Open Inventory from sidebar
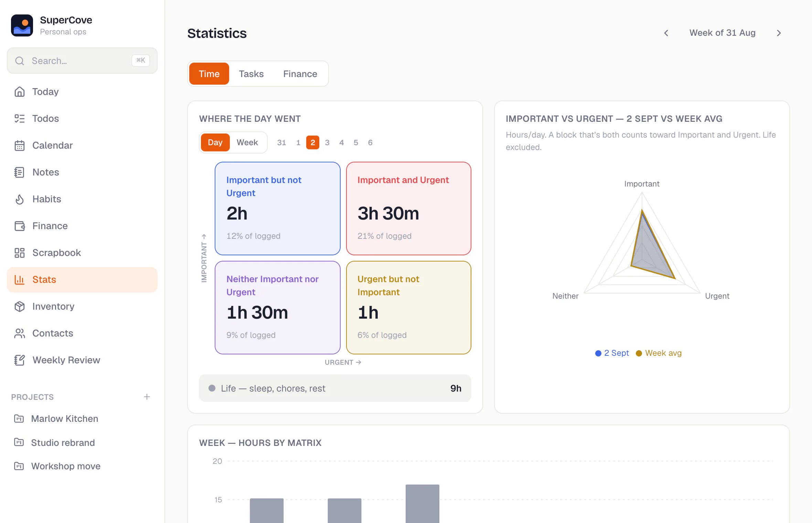Image resolution: width=812 pixels, height=523 pixels. pos(82,306)
